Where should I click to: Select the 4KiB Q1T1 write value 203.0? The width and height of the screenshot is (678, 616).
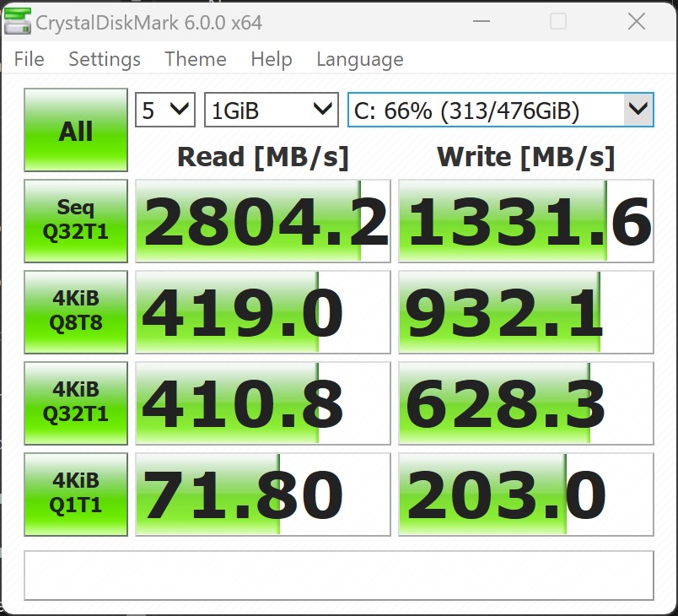(x=526, y=494)
